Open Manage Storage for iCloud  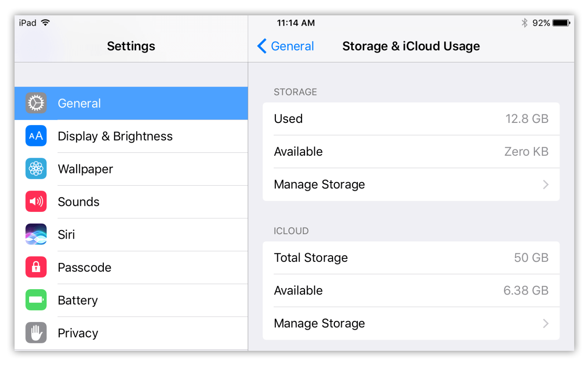[320, 324]
